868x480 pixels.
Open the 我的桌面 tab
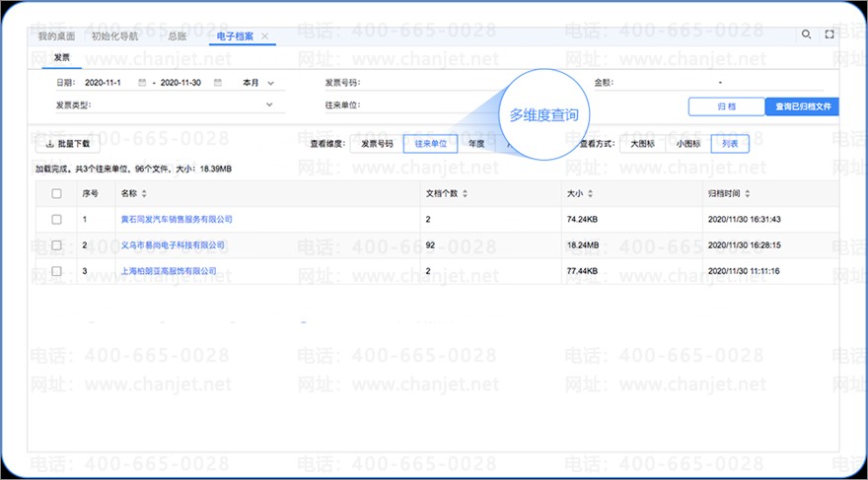coord(56,36)
